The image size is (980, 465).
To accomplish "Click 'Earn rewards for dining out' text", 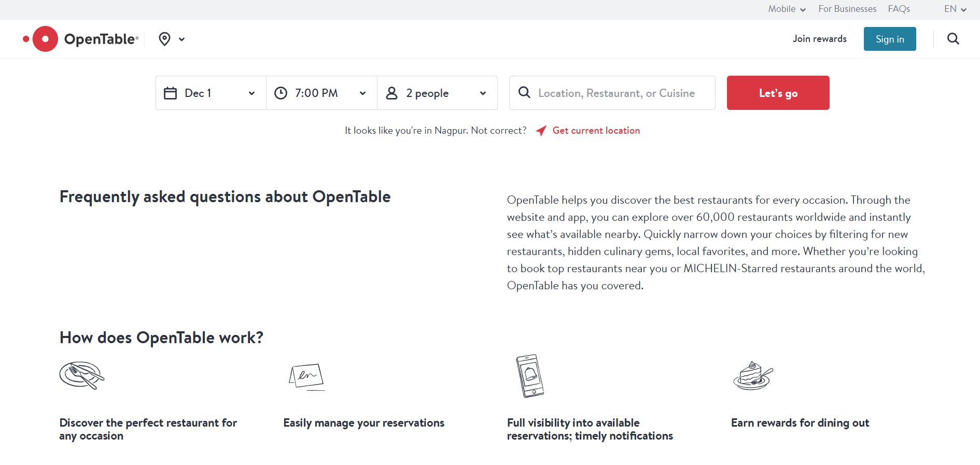I will (800, 423).
